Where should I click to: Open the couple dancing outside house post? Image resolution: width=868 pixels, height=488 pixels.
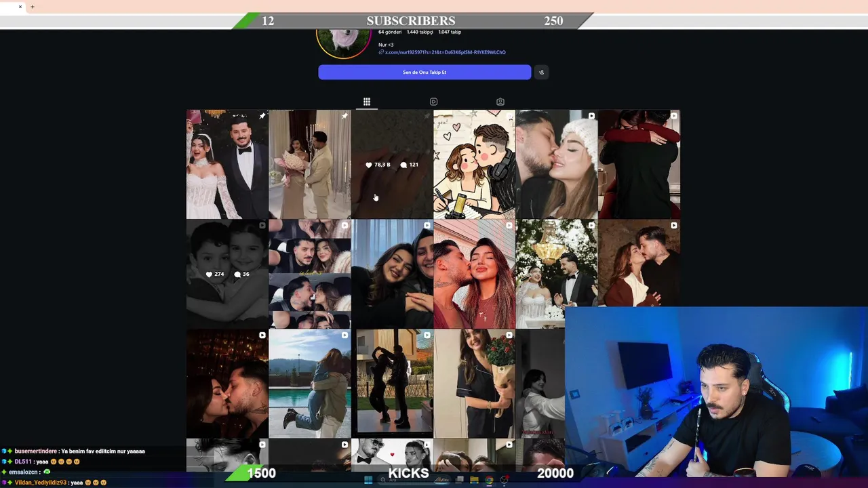click(x=392, y=384)
